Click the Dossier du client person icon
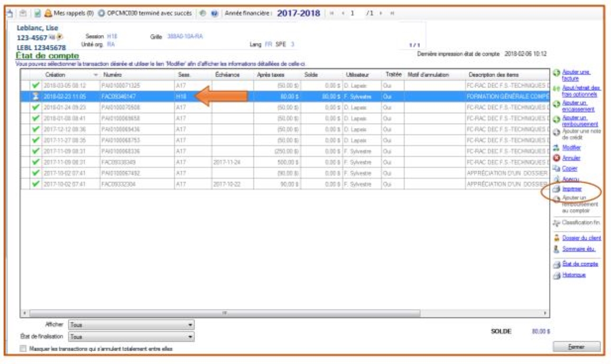 point(557,238)
